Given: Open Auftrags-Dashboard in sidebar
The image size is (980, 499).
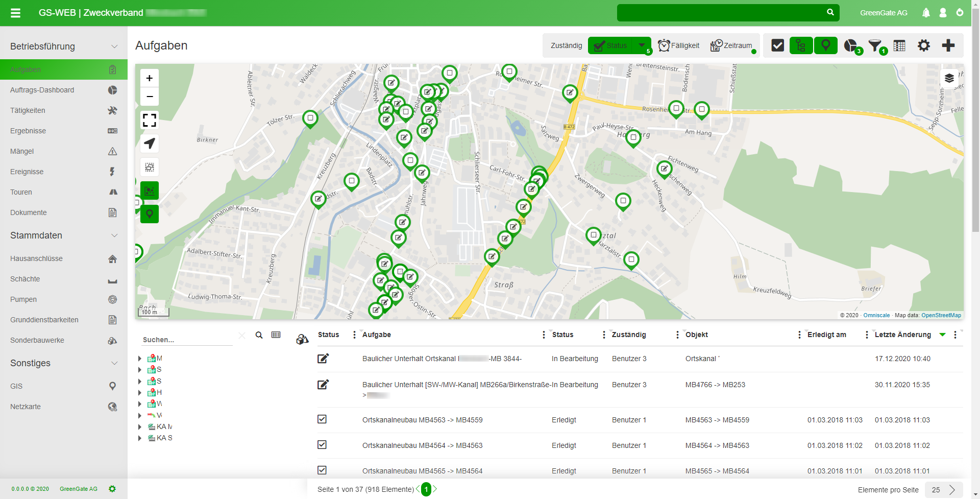Looking at the screenshot, I should pos(42,90).
